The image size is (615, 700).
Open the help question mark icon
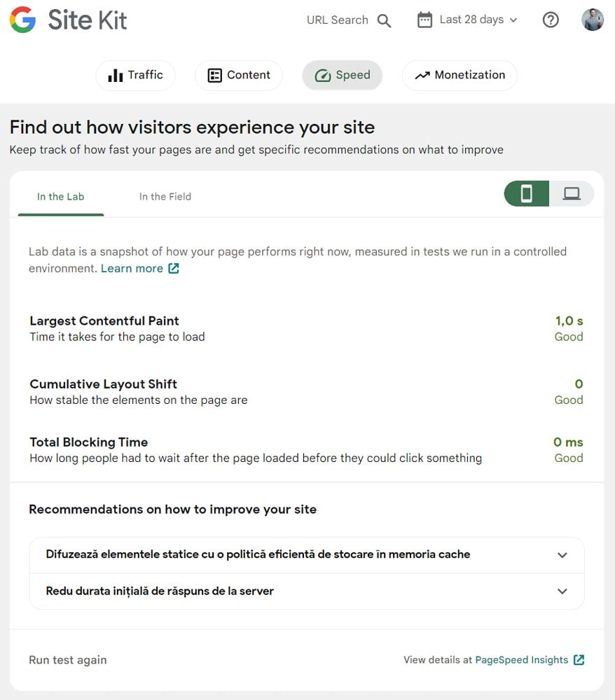click(x=551, y=20)
